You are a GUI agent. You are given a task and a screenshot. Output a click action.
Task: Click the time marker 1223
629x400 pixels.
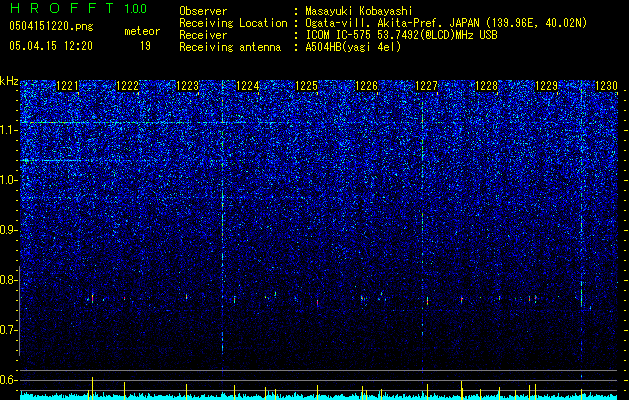[x=187, y=85]
